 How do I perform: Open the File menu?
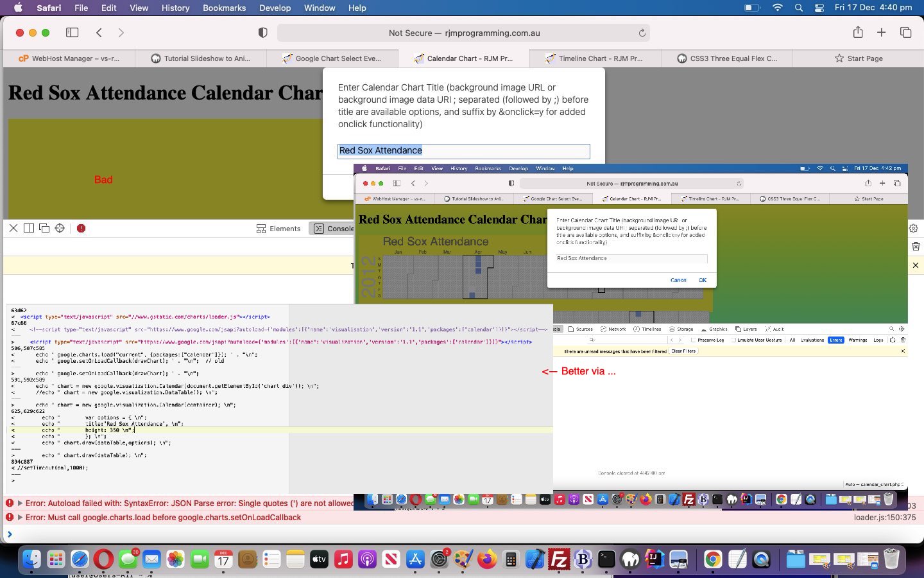(81, 8)
